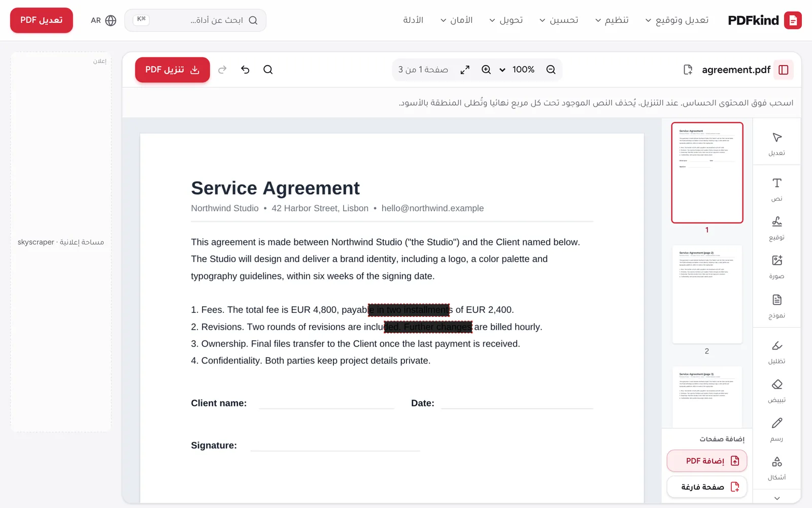Select the page 1 thumbnail
Image resolution: width=812 pixels, height=508 pixels.
click(707, 173)
